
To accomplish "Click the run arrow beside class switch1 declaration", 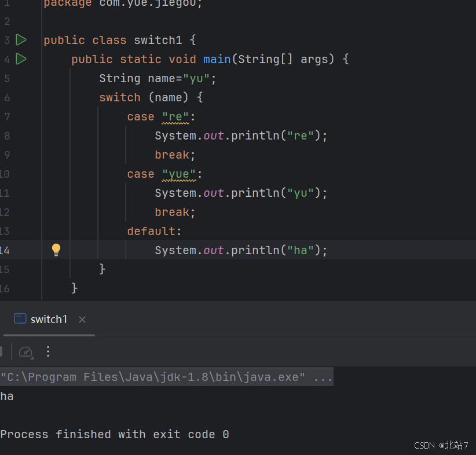I will click(21, 40).
